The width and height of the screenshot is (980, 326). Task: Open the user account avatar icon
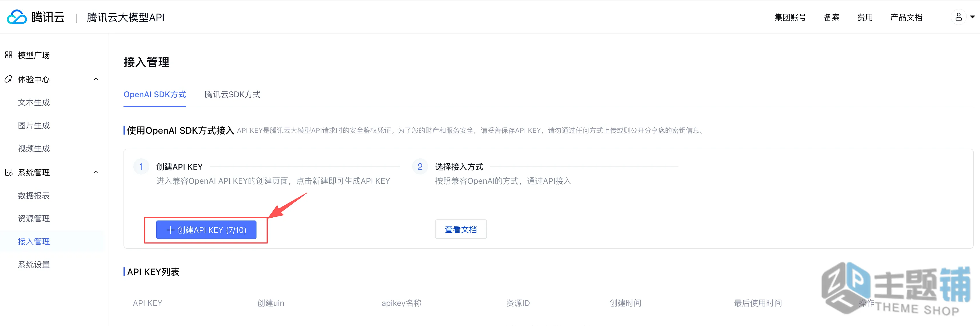958,17
